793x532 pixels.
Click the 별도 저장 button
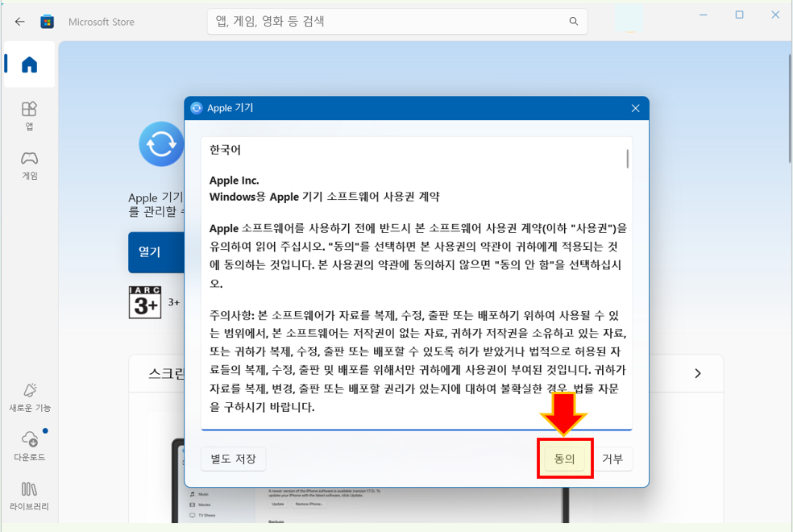pyautogui.click(x=233, y=459)
